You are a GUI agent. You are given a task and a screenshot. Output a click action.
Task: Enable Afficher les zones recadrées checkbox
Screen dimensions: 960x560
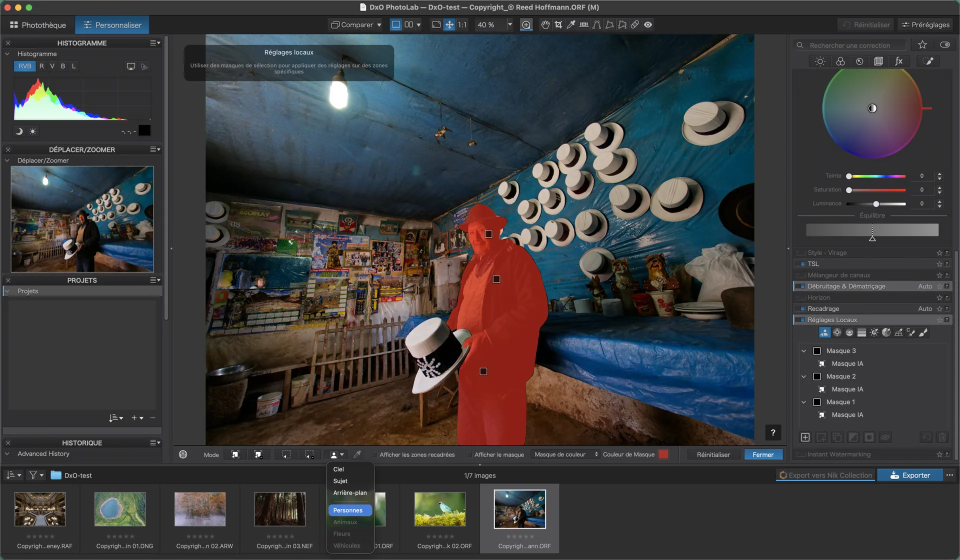pos(373,454)
